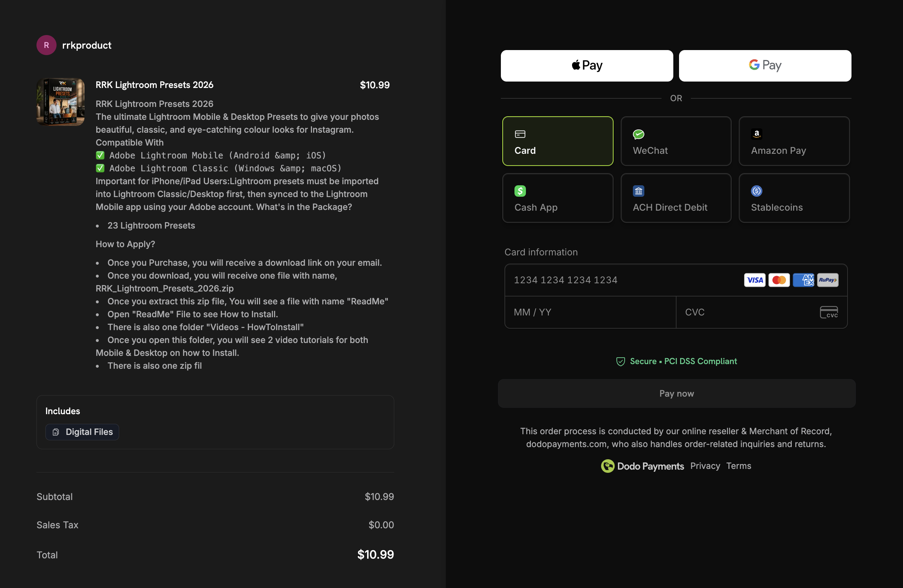The height and width of the screenshot is (588, 903).
Task: Focus the card number field
Action: (676, 280)
